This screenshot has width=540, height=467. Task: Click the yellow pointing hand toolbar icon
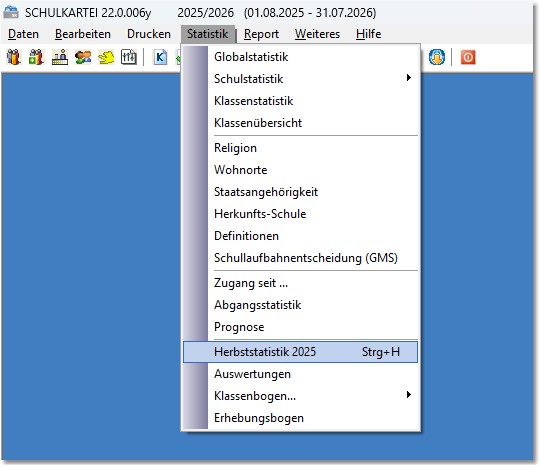pyautogui.click(x=106, y=57)
